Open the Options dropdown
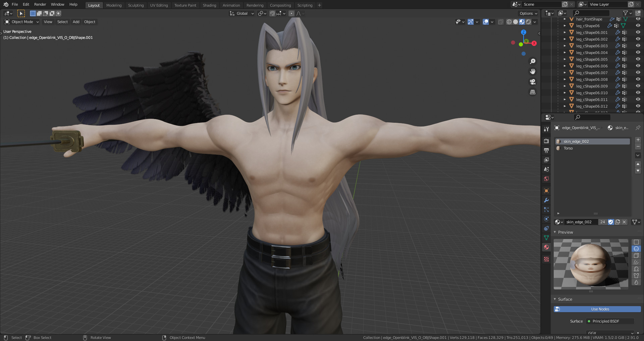This screenshot has width=644, height=341. (528, 13)
